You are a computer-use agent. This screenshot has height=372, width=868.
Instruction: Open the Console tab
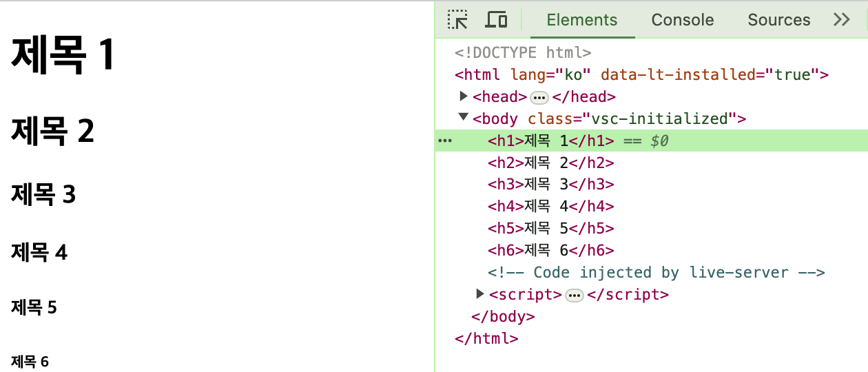point(683,20)
